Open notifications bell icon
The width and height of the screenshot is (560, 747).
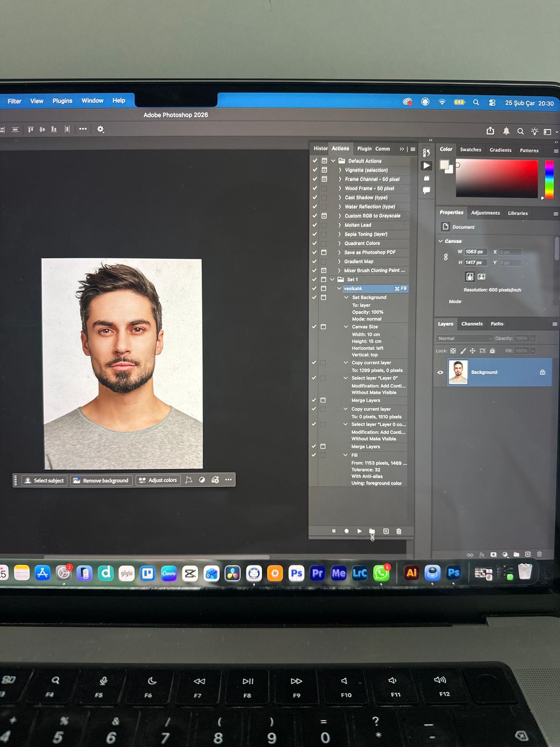(506, 131)
